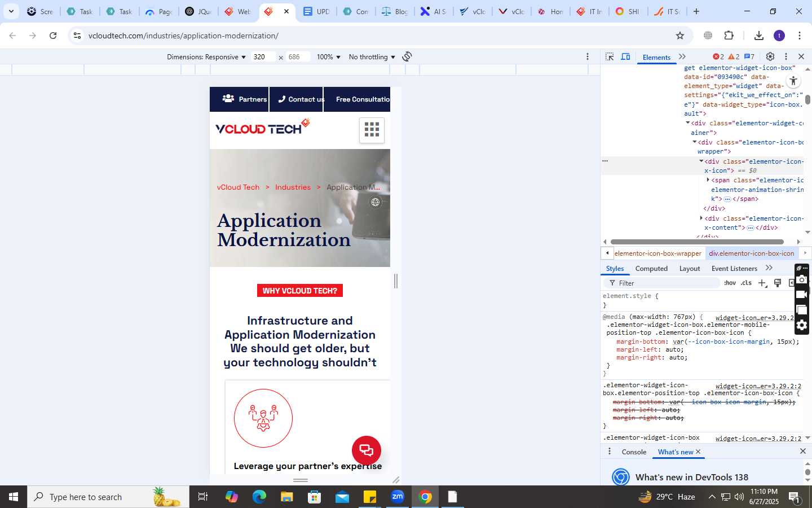Rotate the responsive viewport orientation
The height and width of the screenshot is (508, 812).
click(x=407, y=56)
